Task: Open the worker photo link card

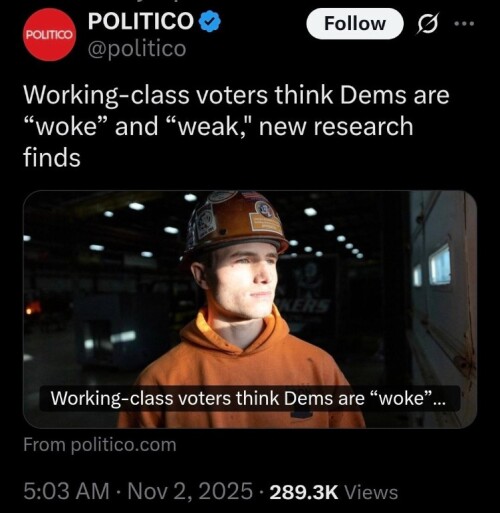Action: pos(250,309)
